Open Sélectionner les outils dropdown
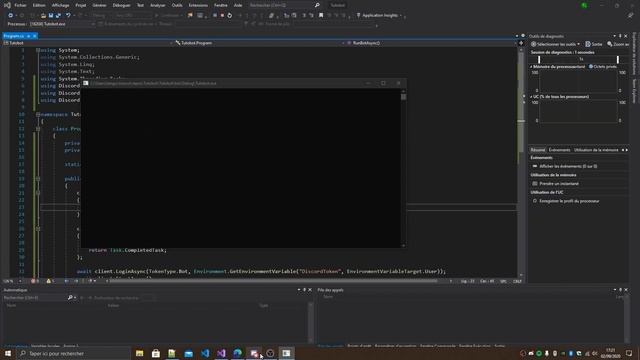Screen dimensions: 640x360 (556, 44)
